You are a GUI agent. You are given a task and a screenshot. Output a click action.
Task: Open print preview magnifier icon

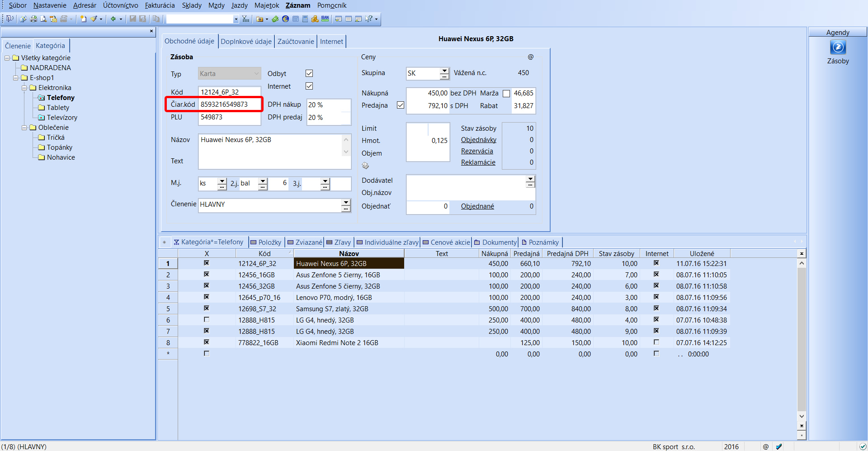tap(43, 19)
